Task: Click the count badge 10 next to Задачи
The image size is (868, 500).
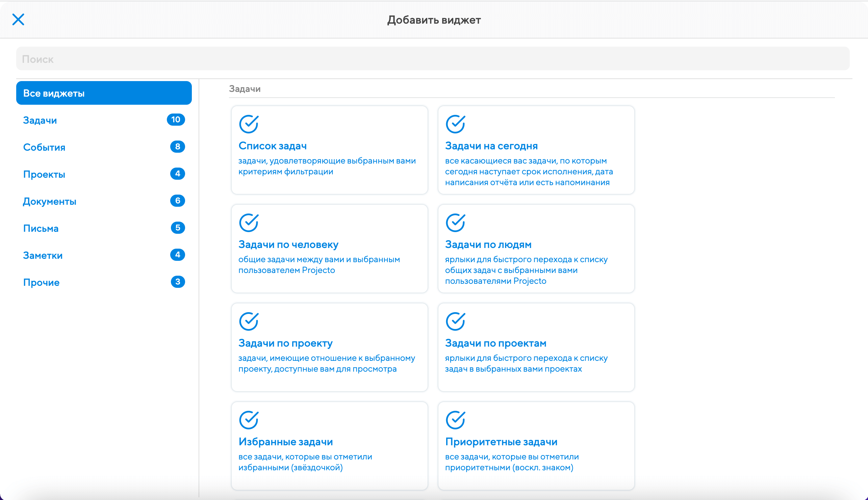Action: click(x=176, y=120)
